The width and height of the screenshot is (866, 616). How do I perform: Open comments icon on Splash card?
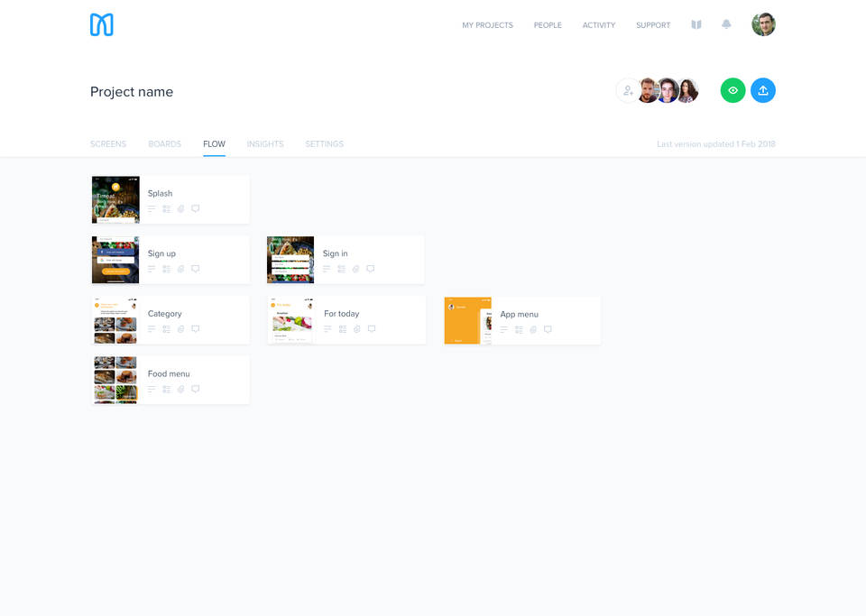point(196,208)
